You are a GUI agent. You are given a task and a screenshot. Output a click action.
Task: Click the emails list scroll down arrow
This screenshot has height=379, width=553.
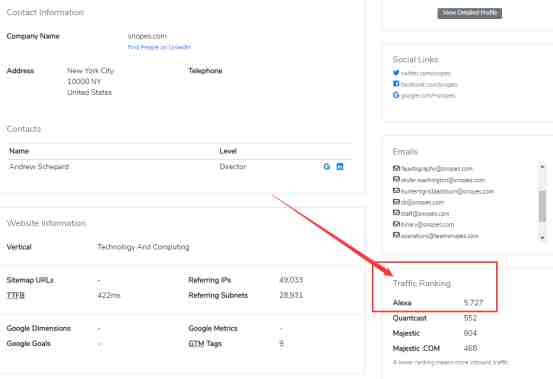coord(542,238)
